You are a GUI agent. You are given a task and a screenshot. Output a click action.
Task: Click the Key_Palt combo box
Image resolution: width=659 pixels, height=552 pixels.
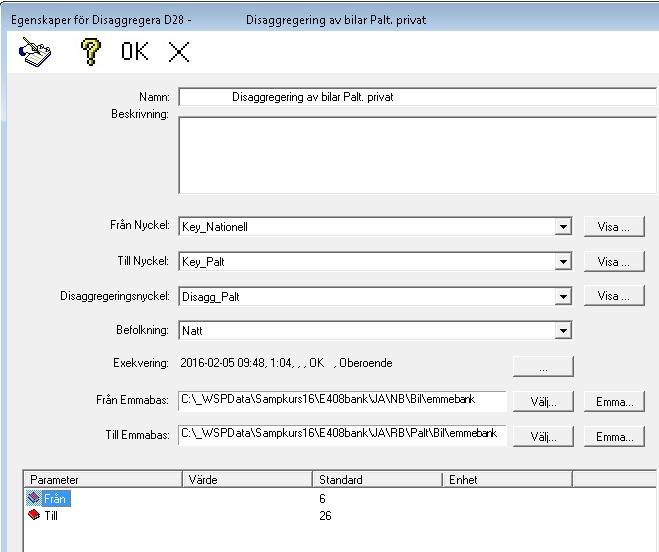tap(375, 262)
